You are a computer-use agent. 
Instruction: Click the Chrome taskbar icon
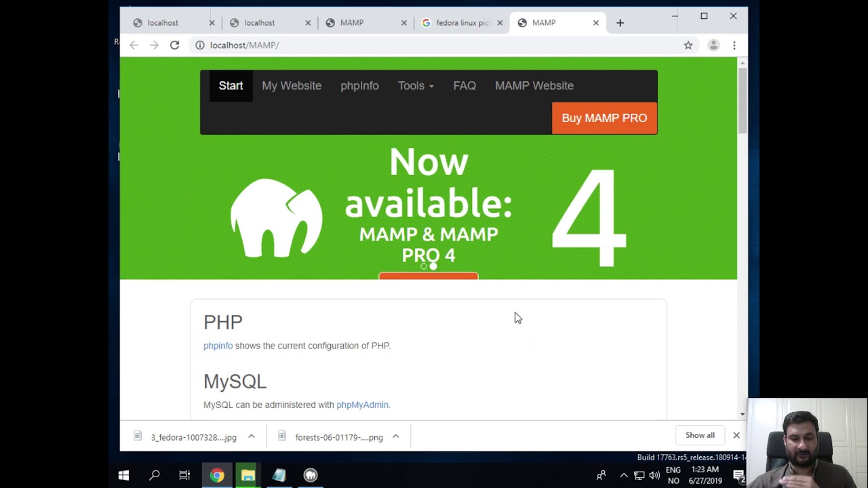217,475
